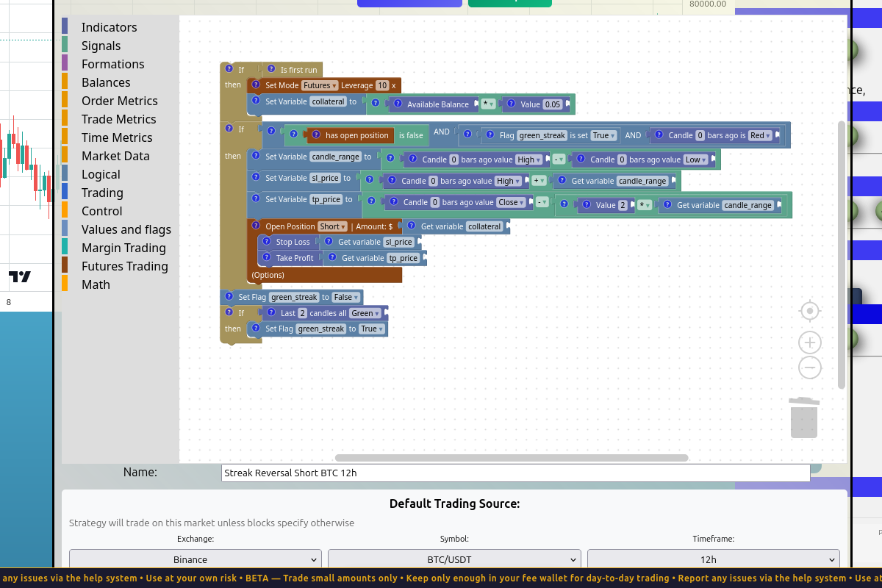Click help icon on has open position block
Screen dimensions: 882x588
(316, 135)
